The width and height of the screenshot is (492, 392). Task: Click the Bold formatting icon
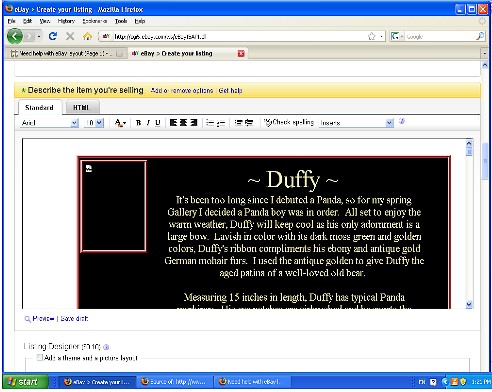(x=138, y=123)
